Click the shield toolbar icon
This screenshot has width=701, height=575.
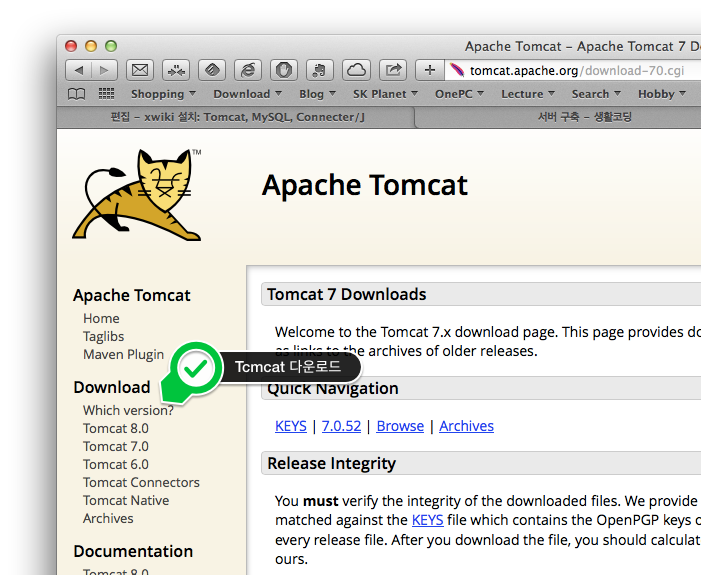click(284, 70)
